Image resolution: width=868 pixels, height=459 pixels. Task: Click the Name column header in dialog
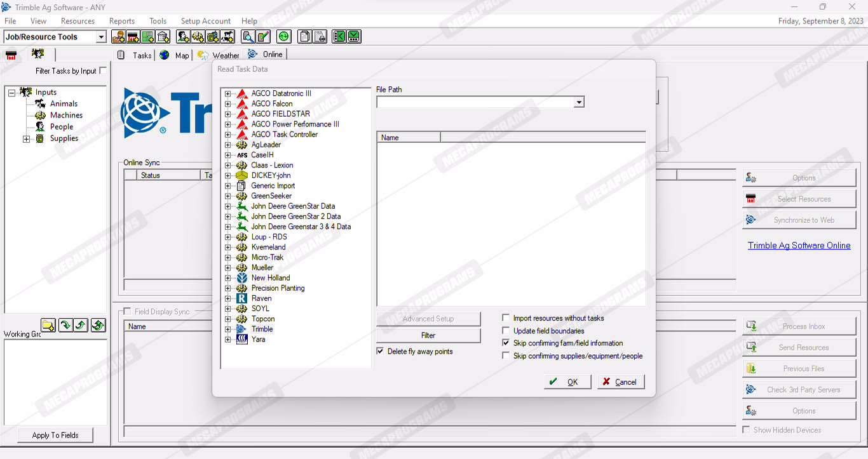pos(409,137)
